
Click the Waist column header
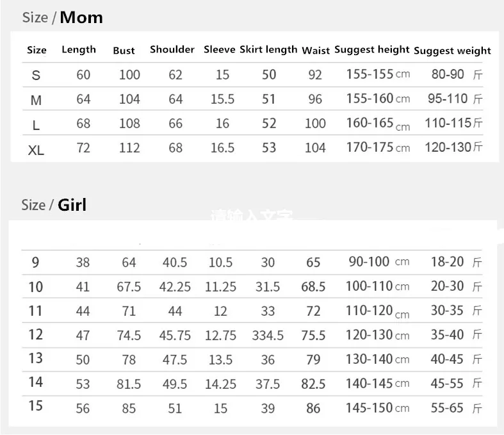[316, 51]
